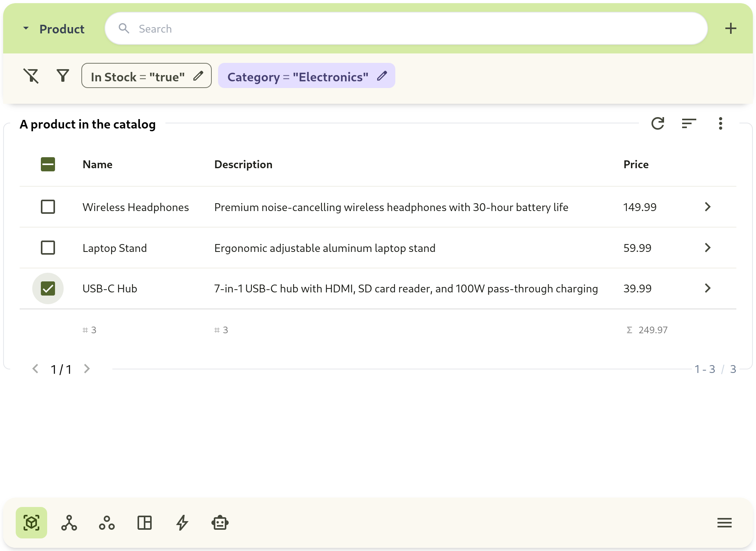Add a new filter condition
756x551 pixels.
pos(62,75)
